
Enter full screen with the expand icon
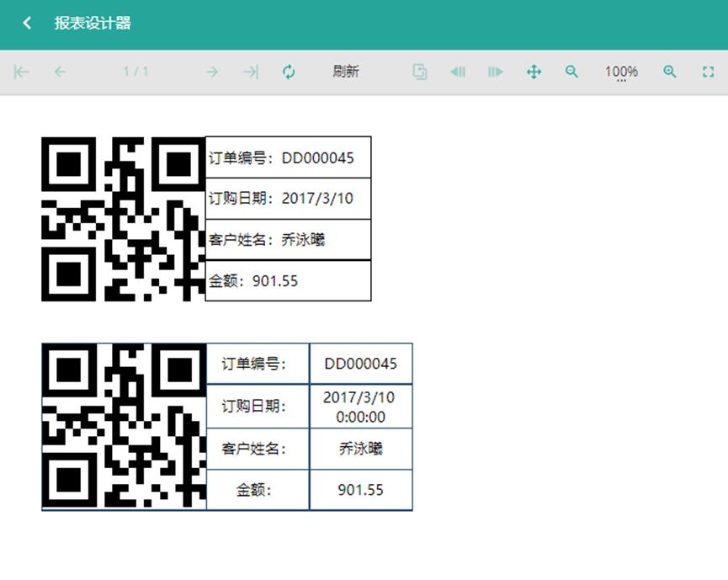(708, 72)
